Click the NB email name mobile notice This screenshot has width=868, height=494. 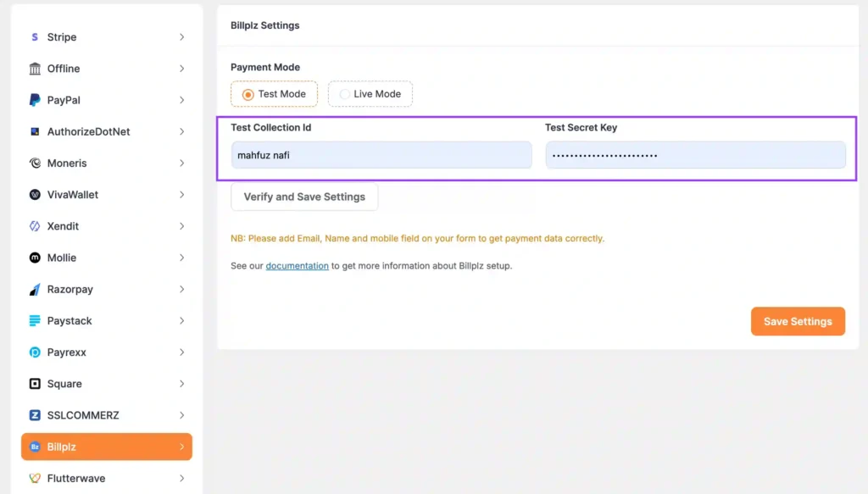[417, 238]
